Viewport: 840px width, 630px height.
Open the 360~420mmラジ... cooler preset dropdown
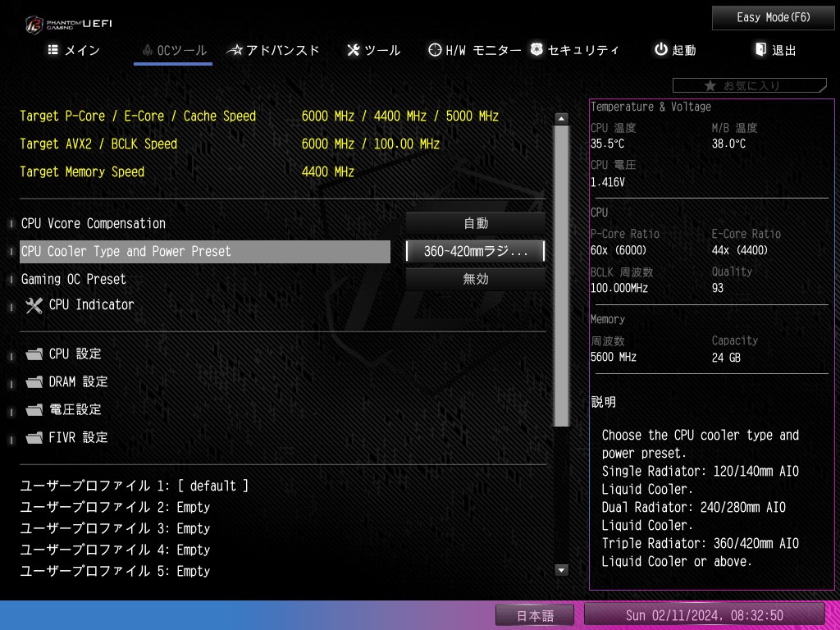[x=475, y=251]
